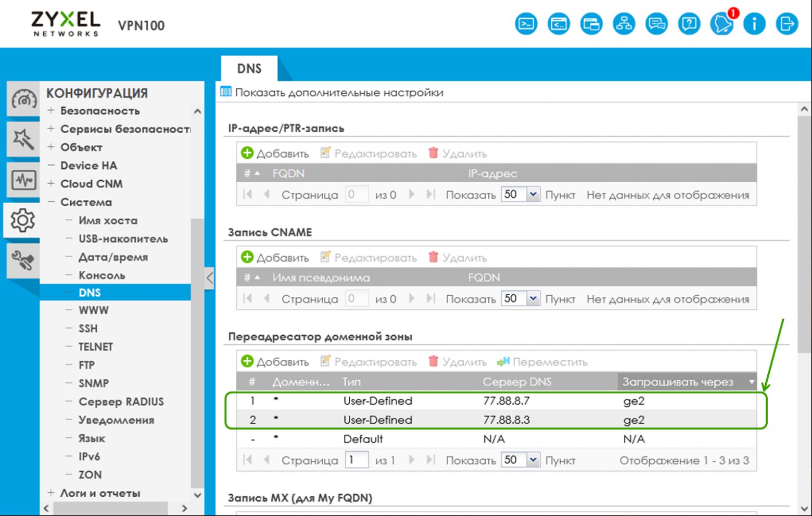The image size is (812, 516).
Task: Select the Dashboard gauge sidebar icon
Action: coord(23,99)
